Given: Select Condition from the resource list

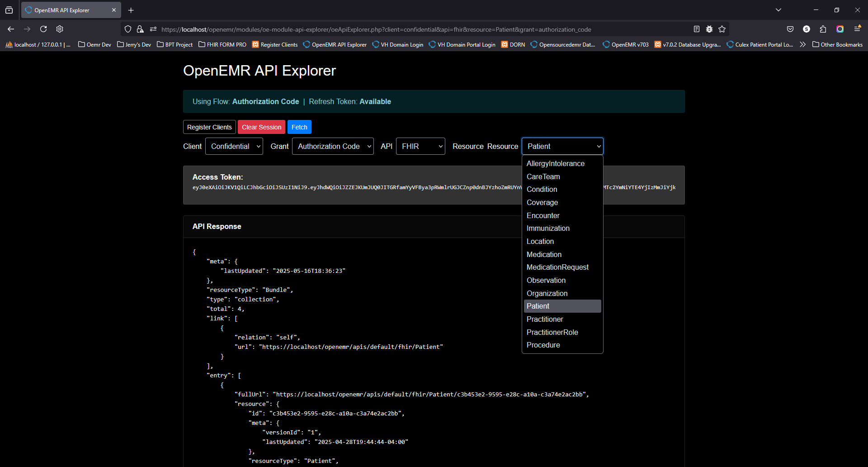Looking at the screenshot, I should pos(562,189).
